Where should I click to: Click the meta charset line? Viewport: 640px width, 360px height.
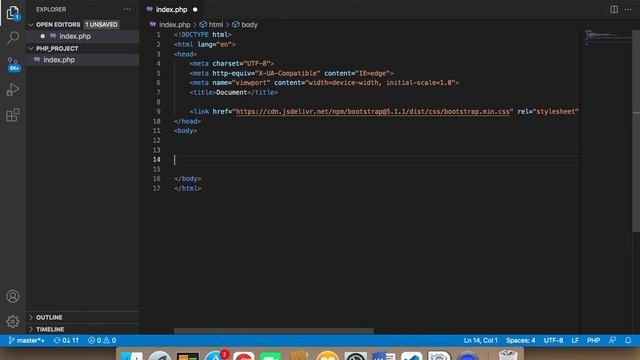[x=231, y=64]
